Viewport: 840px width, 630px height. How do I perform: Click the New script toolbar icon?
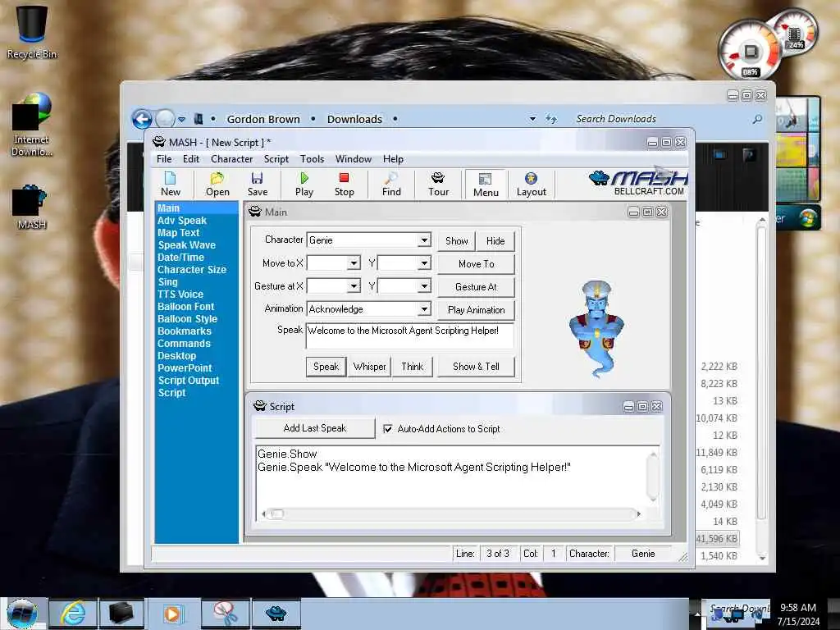pyautogui.click(x=171, y=184)
